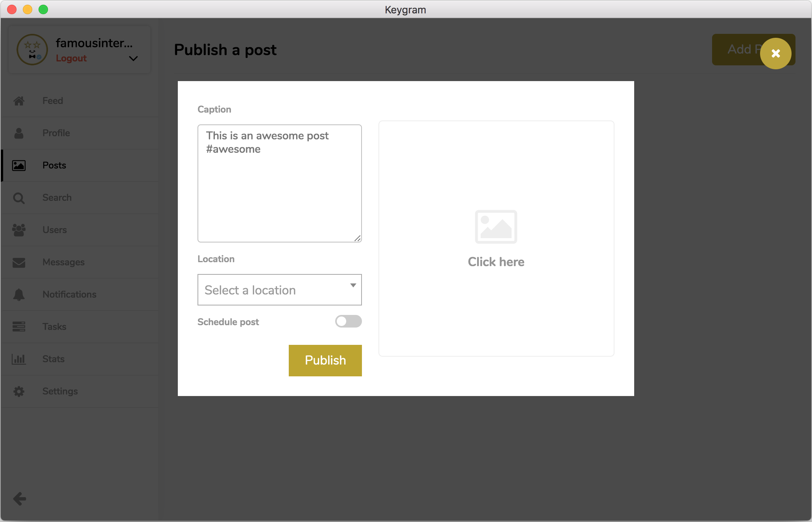This screenshot has width=812, height=522.
Task: Click the Messages envelope icon
Action: (19, 262)
